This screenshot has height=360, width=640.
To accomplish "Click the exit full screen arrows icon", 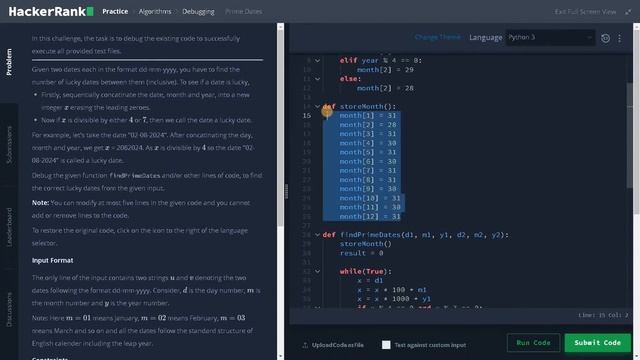I will click(x=628, y=12).
